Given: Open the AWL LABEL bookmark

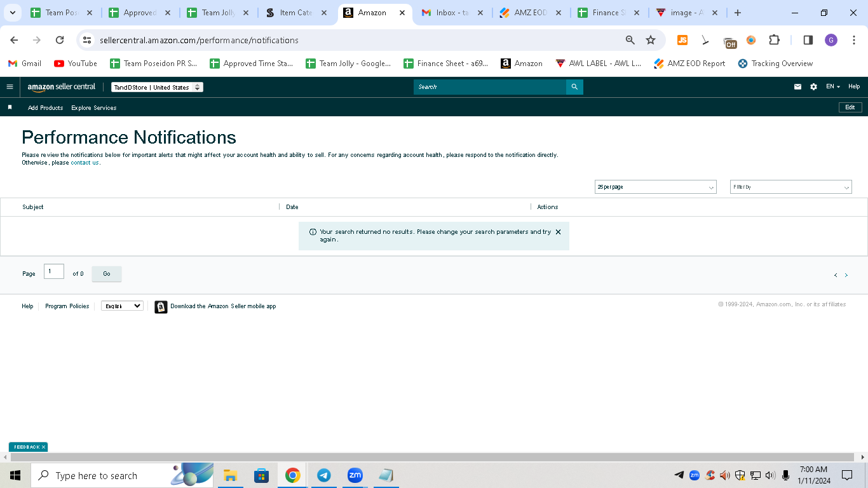Looking at the screenshot, I should (x=599, y=64).
